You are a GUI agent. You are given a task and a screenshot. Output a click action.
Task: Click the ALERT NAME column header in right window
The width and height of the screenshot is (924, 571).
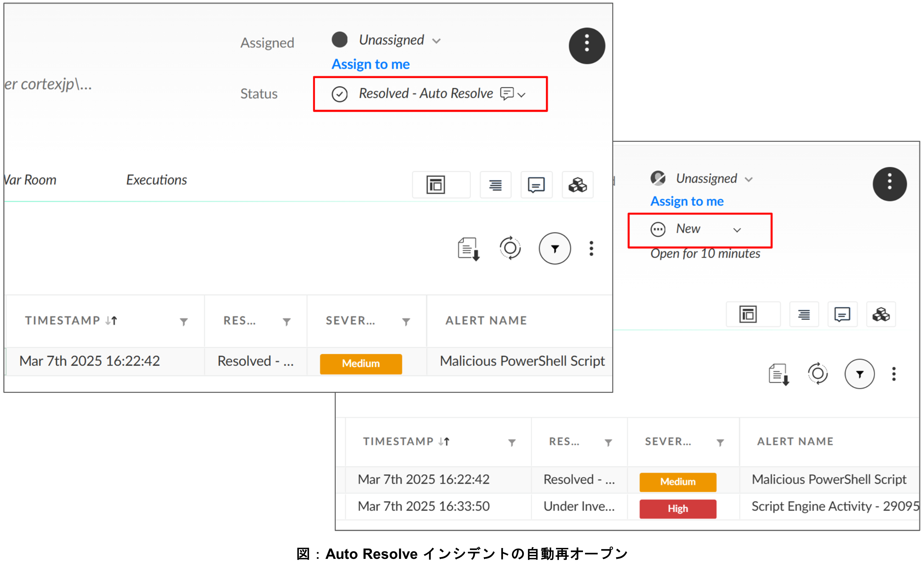tap(795, 442)
